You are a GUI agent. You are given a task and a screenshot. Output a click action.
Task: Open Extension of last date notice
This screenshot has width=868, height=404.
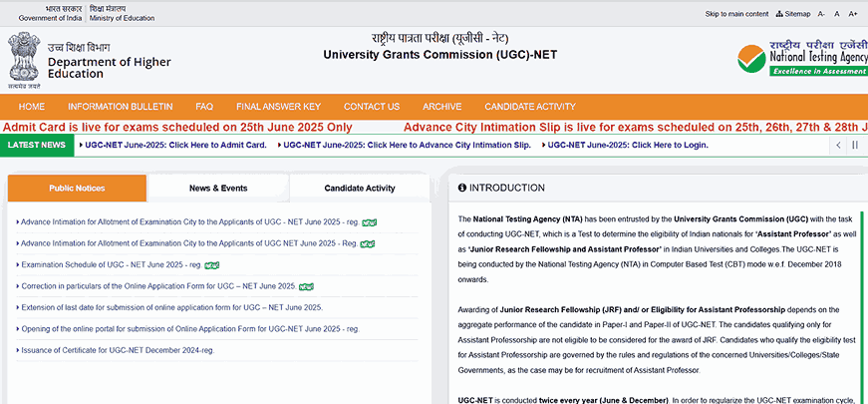171,307
